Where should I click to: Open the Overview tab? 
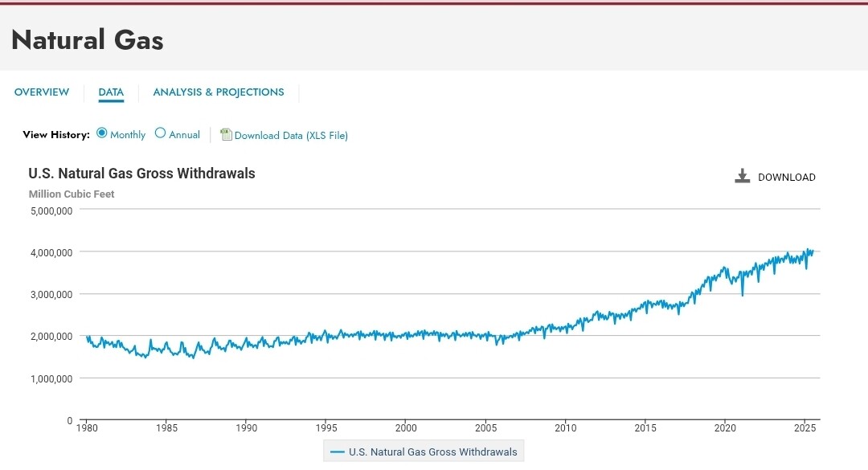(42, 92)
